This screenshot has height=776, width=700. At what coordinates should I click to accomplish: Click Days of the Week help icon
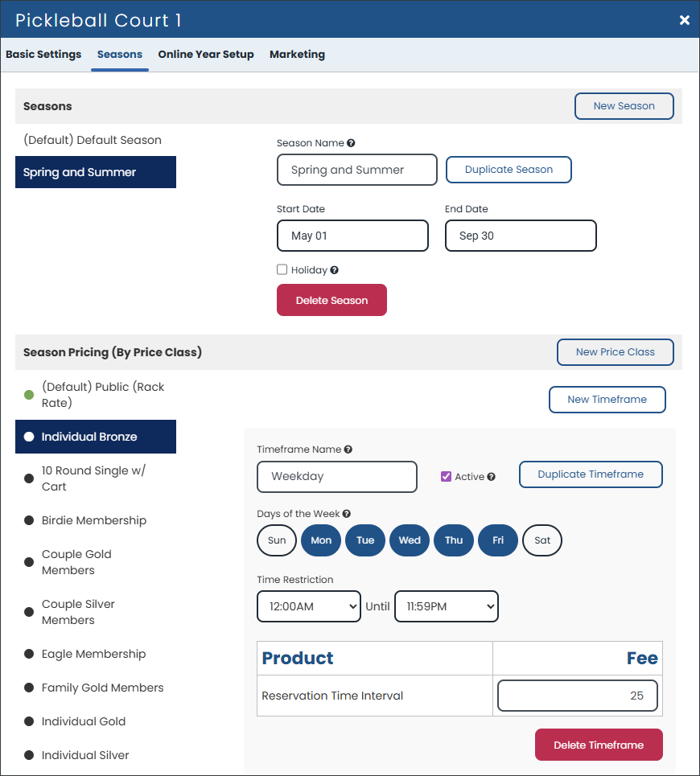(x=347, y=514)
